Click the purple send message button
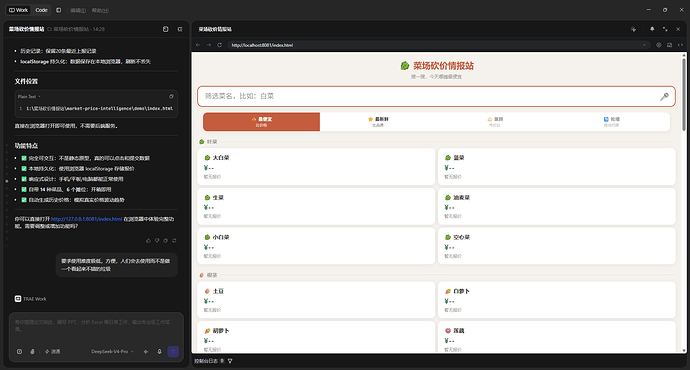 click(173, 352)
